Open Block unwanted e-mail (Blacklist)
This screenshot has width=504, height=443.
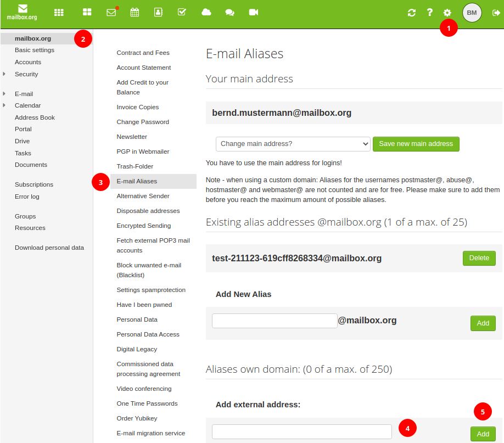pyautogui.click(x=149, y=270)
